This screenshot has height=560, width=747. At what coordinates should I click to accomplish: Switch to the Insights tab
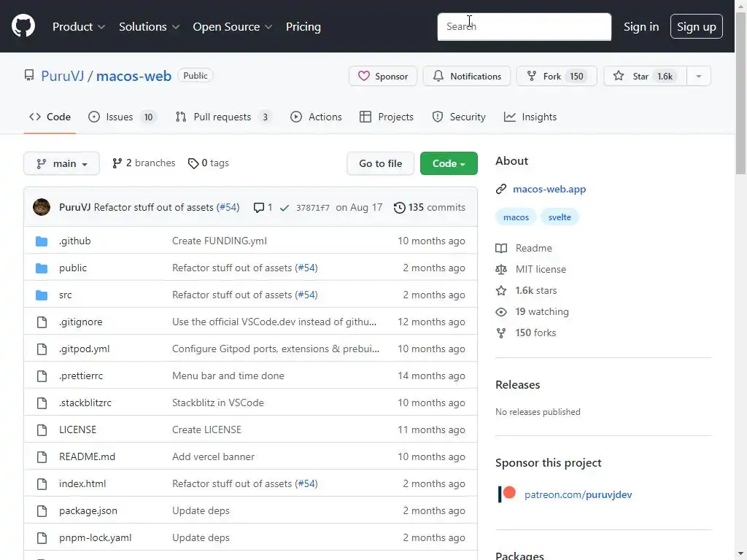[530, 117]
